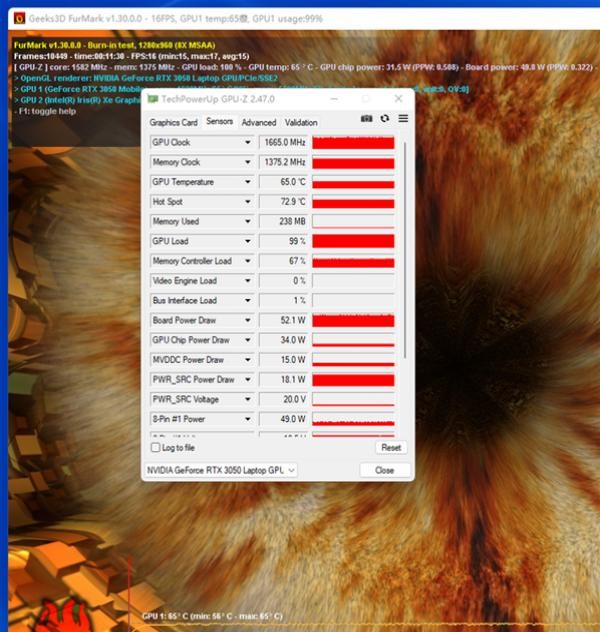Switch to the Graphics Card tab
The image size is (600, 632).
[173, 122]
